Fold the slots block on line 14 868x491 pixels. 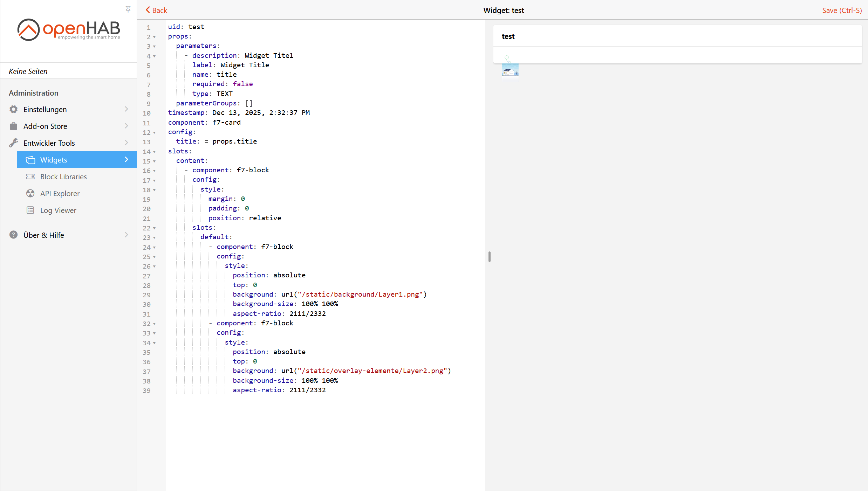click(x=154, y=152)
